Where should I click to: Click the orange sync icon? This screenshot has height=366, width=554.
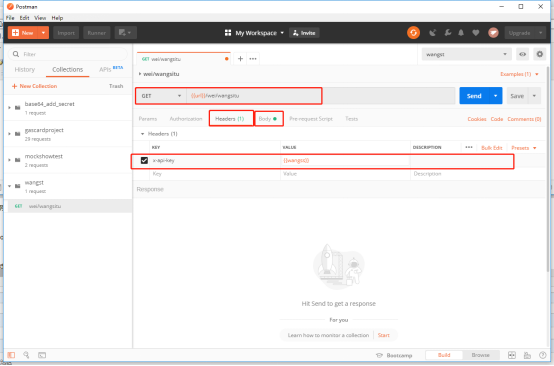pyautogui.click(x=413, y=33)
